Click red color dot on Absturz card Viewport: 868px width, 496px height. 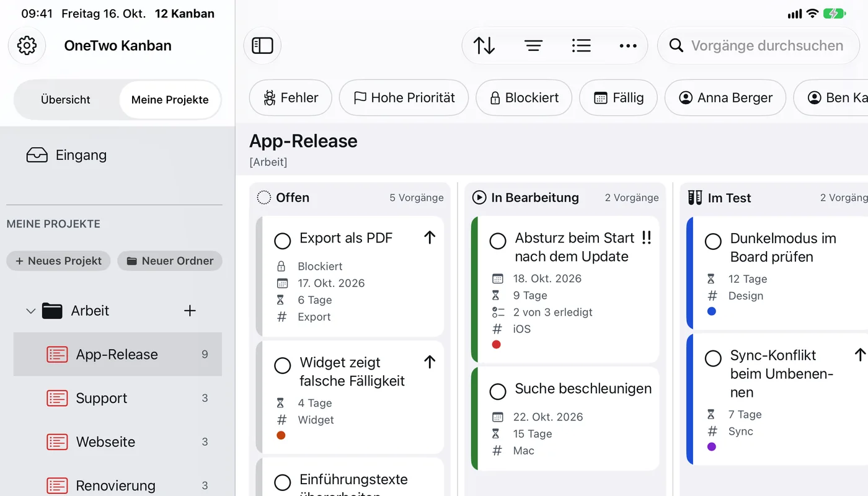(x=496, y=344)
